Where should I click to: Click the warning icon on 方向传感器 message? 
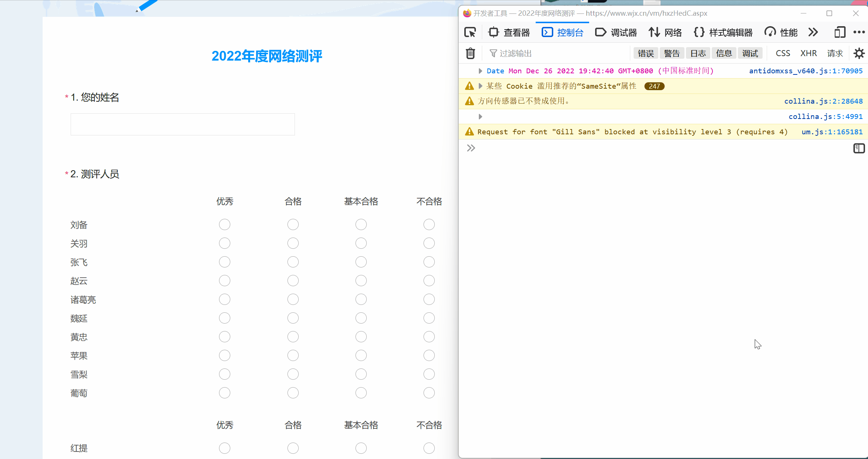pos(469,101)
